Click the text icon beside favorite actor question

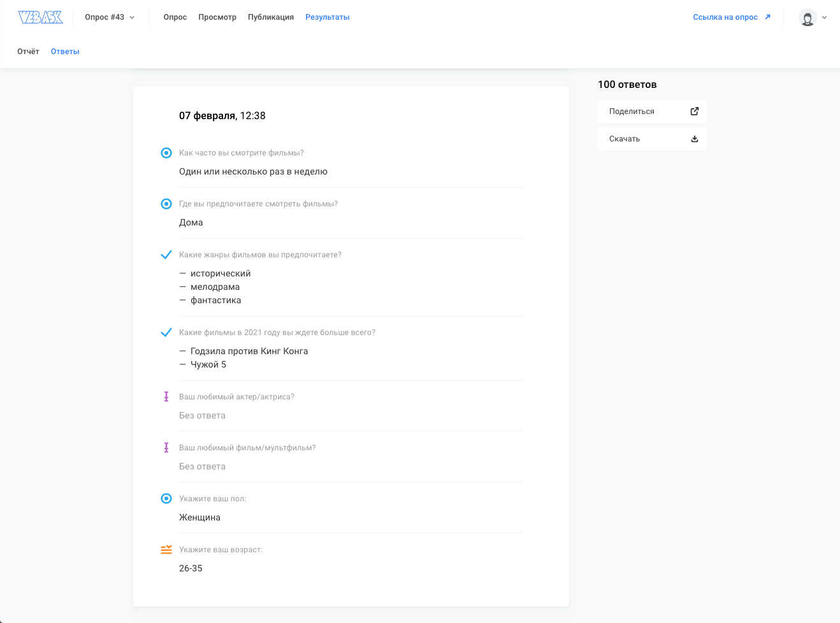166,397
